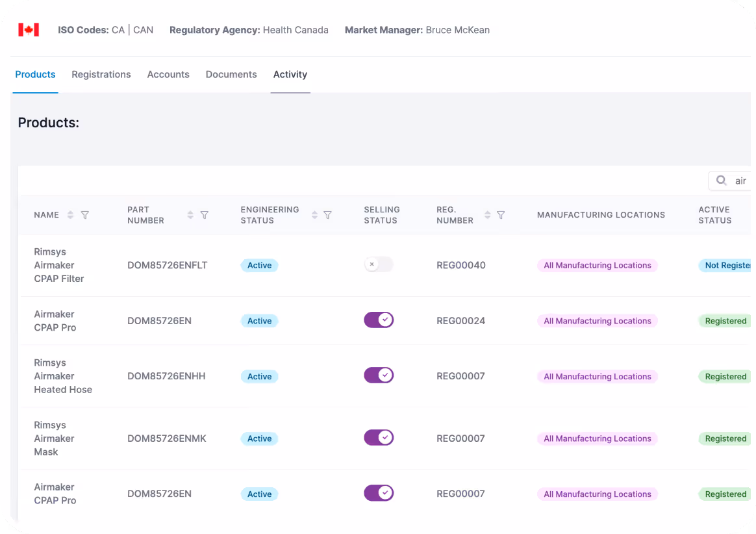Click Registered badge in Heated Hose row
Viewport: 756px width, 534px height.
pyautogui.click(x=725, y=376)
